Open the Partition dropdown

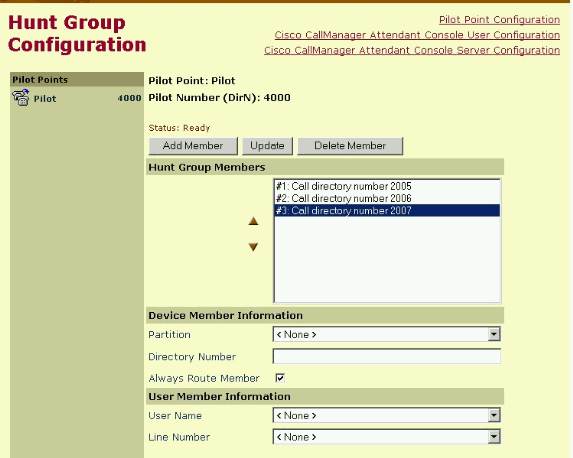pos(387,334)
